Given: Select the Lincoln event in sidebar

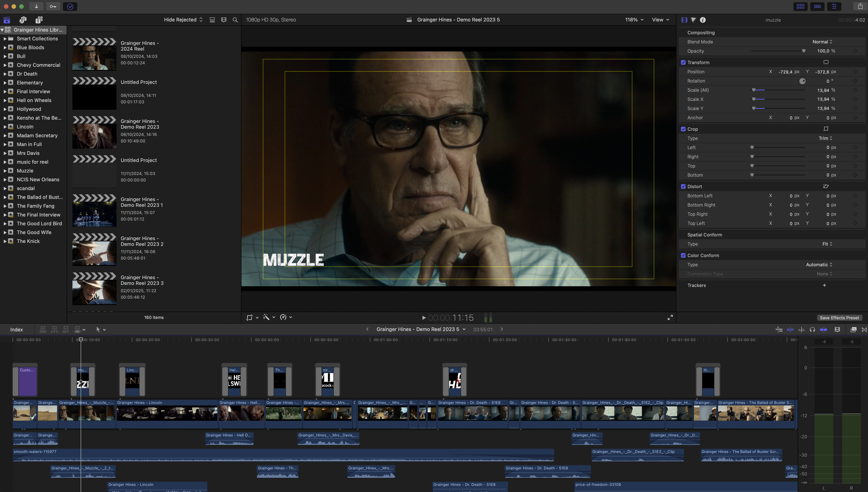Looking at the screenshot, I should pos(25,127).
